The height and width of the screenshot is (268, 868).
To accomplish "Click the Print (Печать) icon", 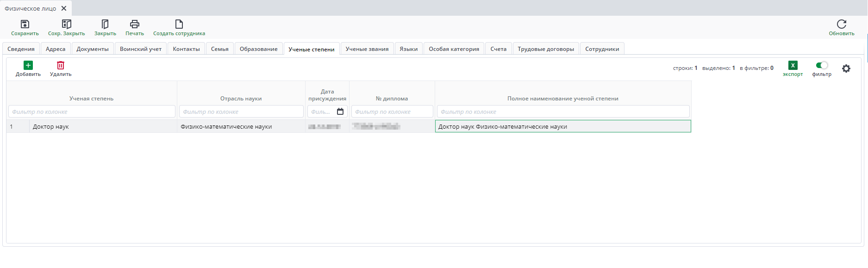I will (135, 24).
